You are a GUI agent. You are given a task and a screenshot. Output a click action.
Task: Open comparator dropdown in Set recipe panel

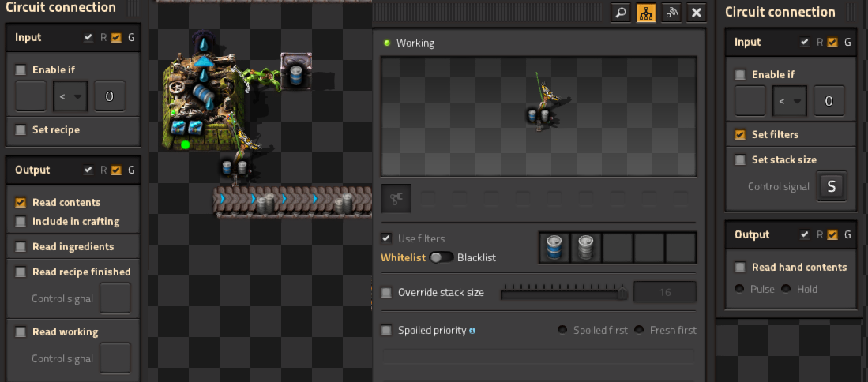tap(70, 96)
